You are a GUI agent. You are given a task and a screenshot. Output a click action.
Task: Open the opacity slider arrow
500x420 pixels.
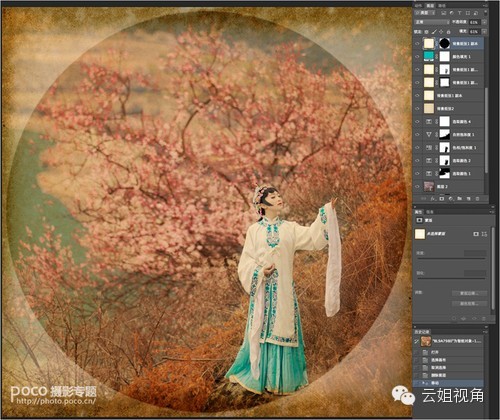click(484, 22)
